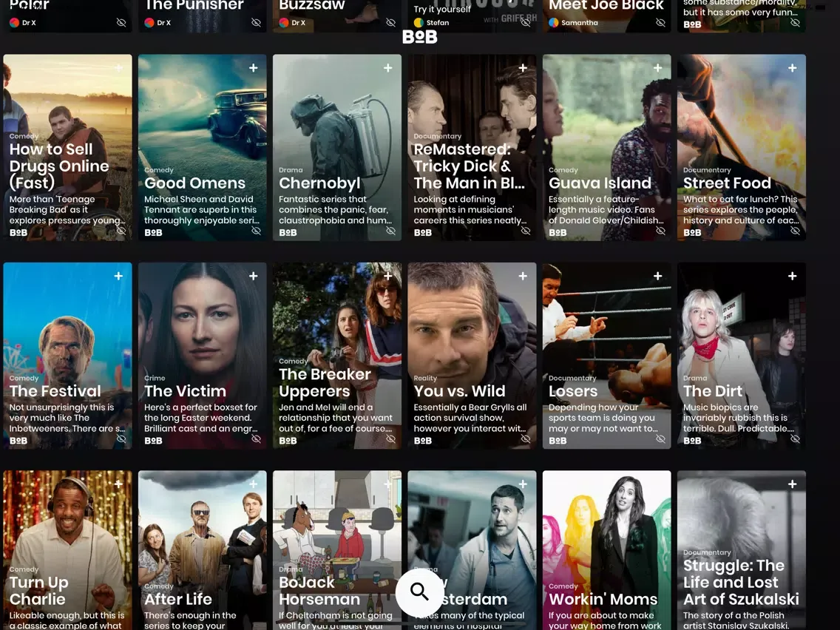Click the BoB logo at top

click(420, 36)
